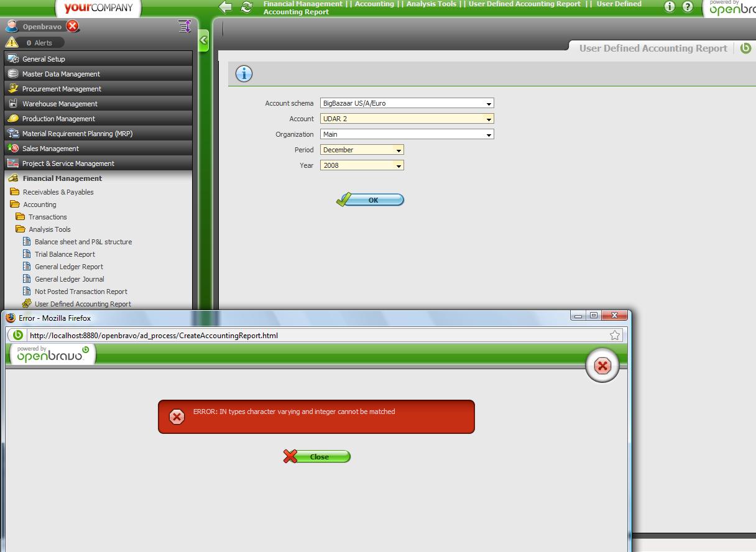
Task: Click the error icon in the red message box
Action: 177,416
